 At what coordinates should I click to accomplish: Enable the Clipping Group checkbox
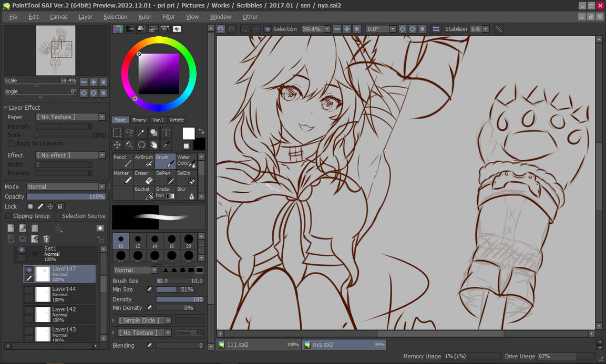pyautogui.click(x=8, y=216)
